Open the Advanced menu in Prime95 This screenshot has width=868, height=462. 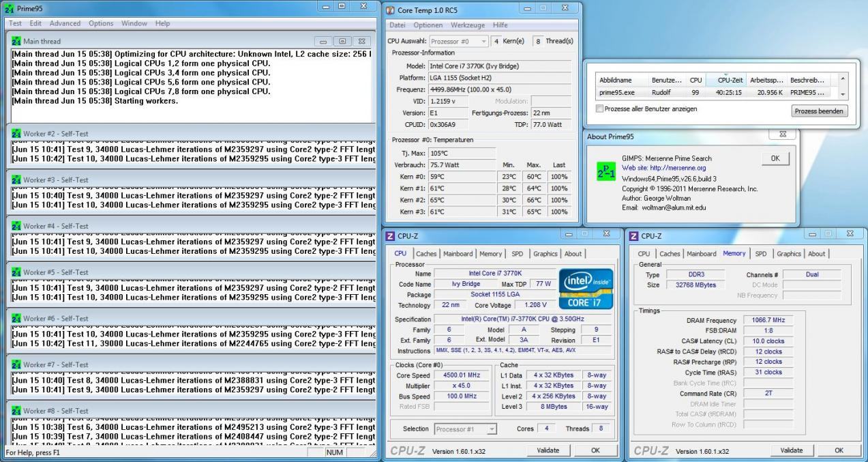click(64, 23)
